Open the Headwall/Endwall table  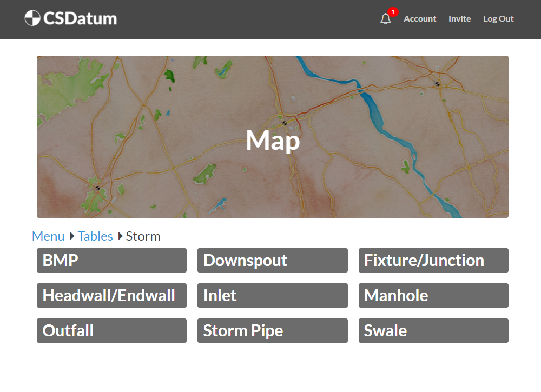(111, 296)
